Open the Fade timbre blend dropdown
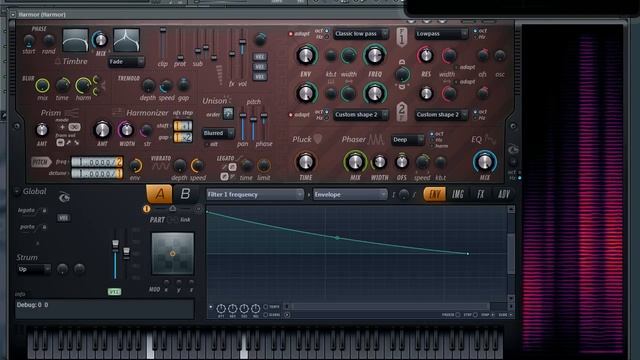 coord(126,62)
